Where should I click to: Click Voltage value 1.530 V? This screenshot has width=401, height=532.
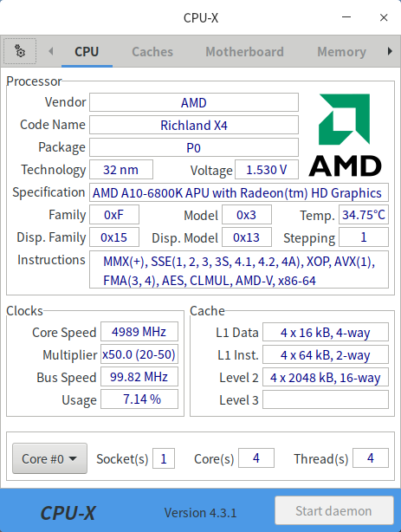click(x=267, y=170)
